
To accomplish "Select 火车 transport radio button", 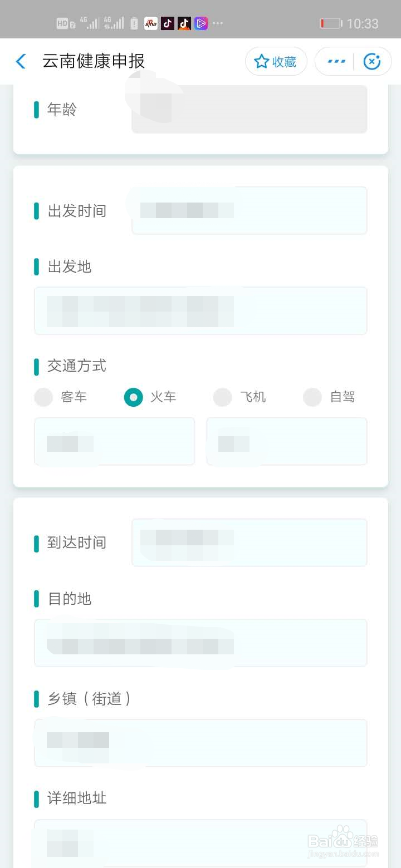I will (133, 397).
